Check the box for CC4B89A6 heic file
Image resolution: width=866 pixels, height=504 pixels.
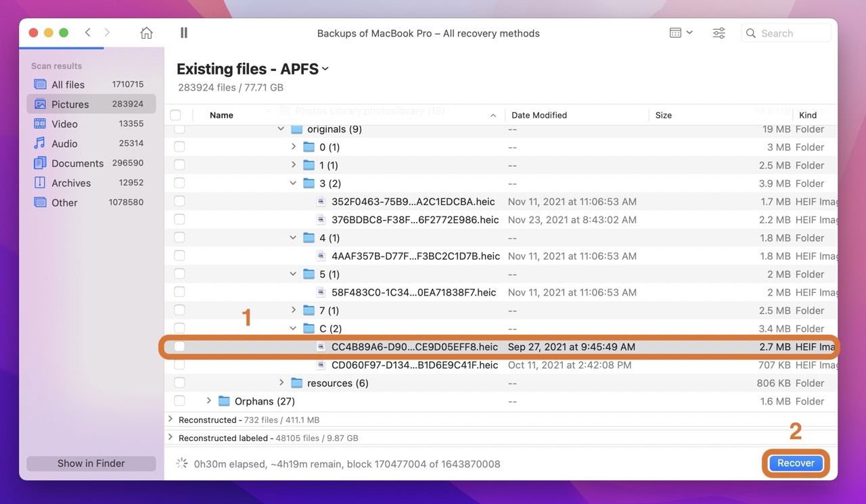(x=179, y=346)
